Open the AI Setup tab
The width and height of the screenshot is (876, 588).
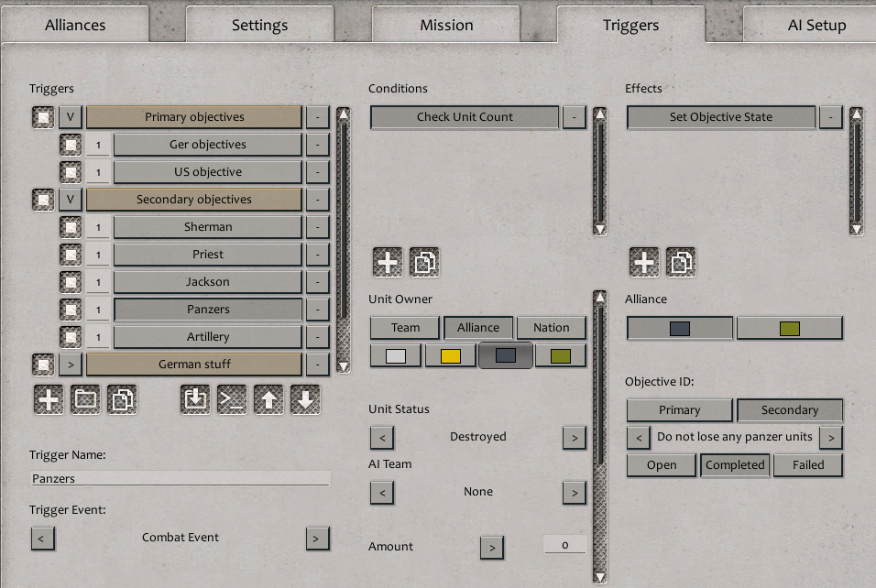tap(816, 25)
